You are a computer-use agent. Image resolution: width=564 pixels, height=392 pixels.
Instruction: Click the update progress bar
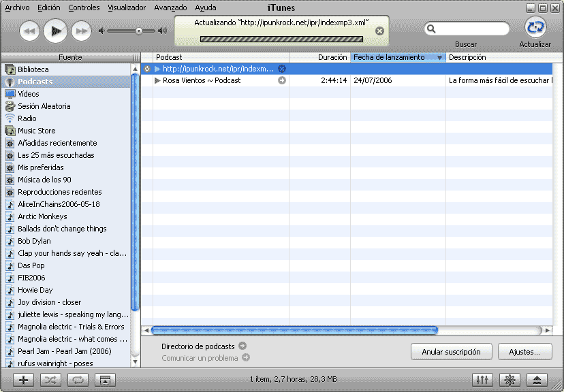[281, 39]
